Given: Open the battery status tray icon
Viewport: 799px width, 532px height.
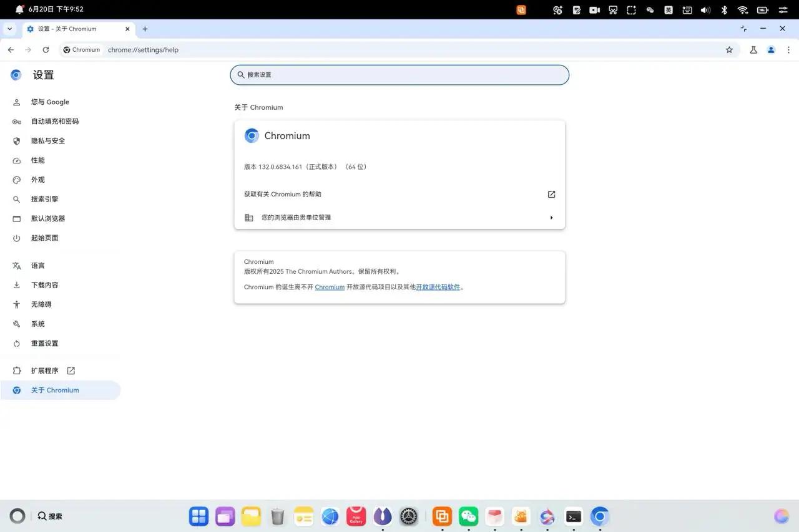Looking at the screenshot, I should (762, 10).
